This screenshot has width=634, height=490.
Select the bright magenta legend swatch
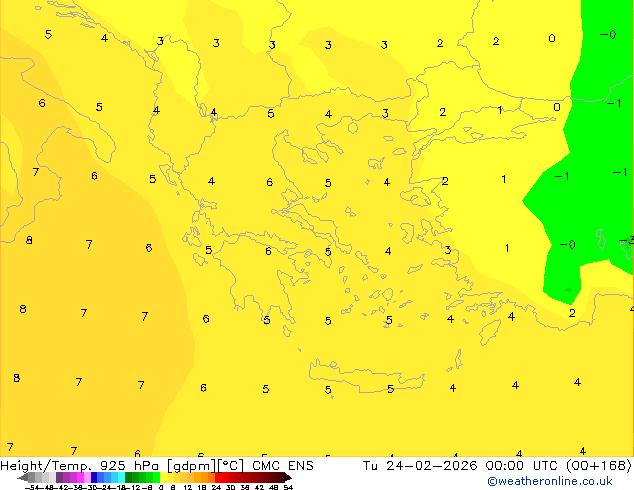tap(80, 477)
